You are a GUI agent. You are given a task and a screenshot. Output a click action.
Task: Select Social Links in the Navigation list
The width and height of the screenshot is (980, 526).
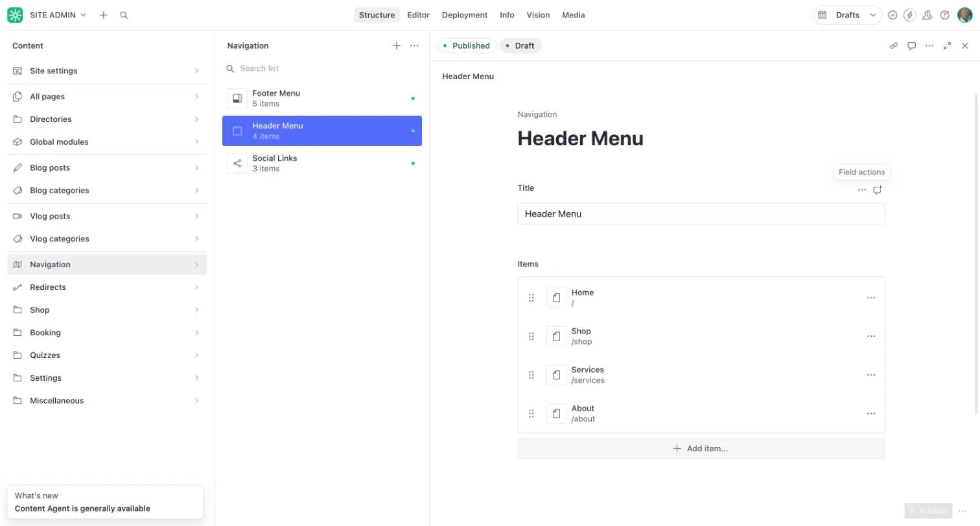click(322, 163)
